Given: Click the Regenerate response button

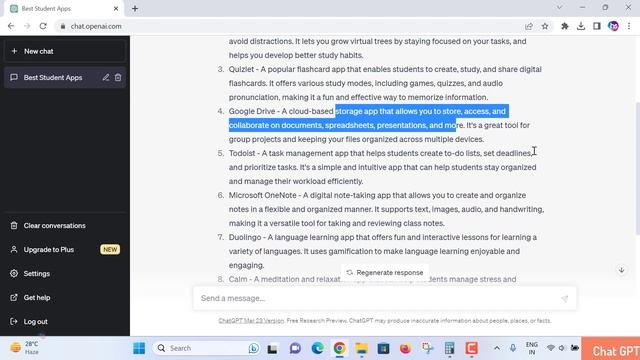Looking at the screenshot, I should pos(384,273).
